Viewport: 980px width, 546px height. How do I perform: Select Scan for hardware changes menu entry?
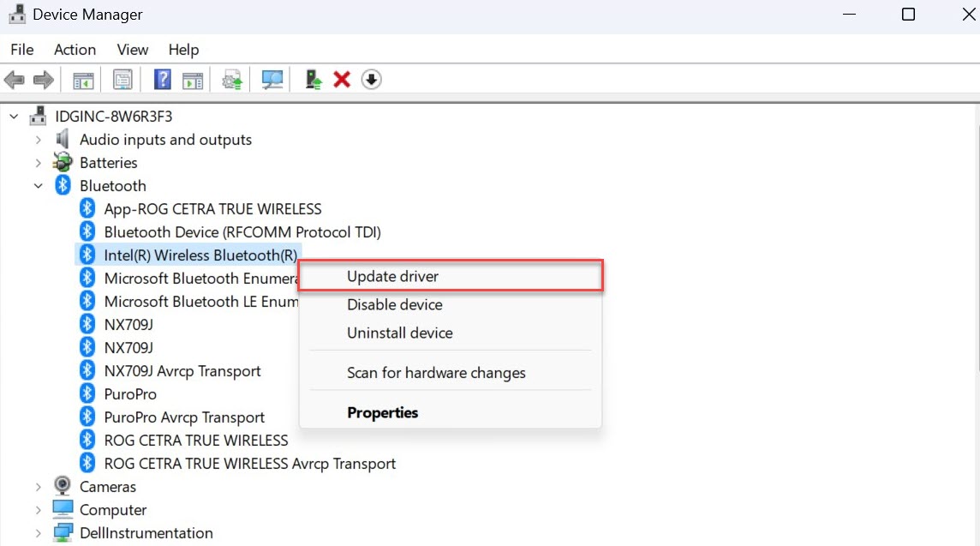click(x=450, y=373)
